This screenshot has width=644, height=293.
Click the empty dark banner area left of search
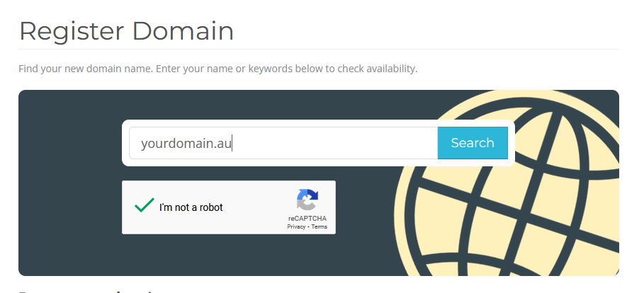70,183
